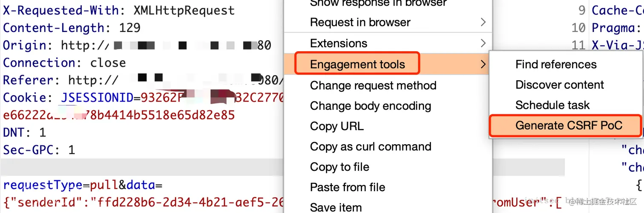644x213 pixels.
Task: Click the JSESSIONID cookie value text
Action: point(172,98)
